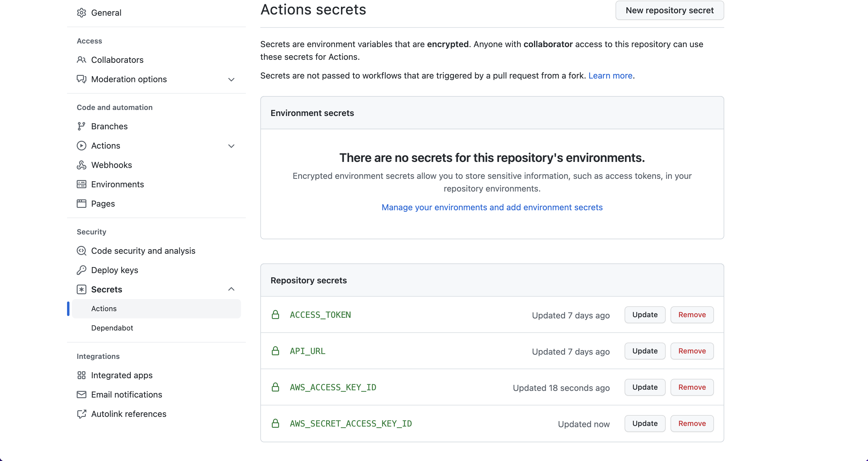Image resolution: width=868 pixels, height=461 pixels.
Task: Click the Branches git-branch icon
Action: coord(81,126)
